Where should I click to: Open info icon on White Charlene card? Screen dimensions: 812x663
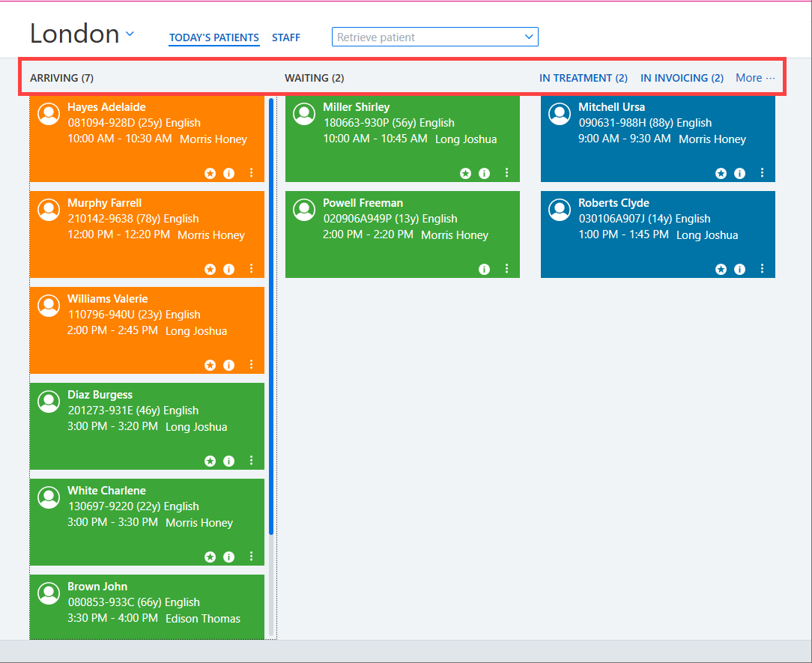click(228, 557)
